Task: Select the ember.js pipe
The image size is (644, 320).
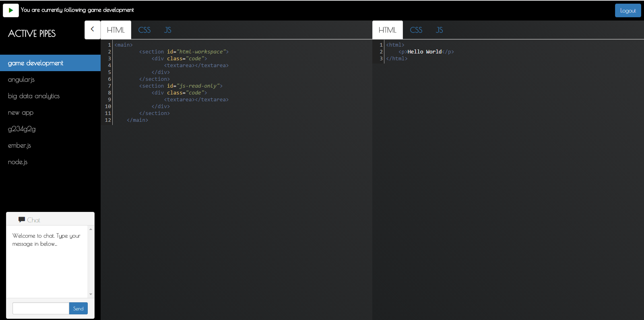Action: pos(50,146)
